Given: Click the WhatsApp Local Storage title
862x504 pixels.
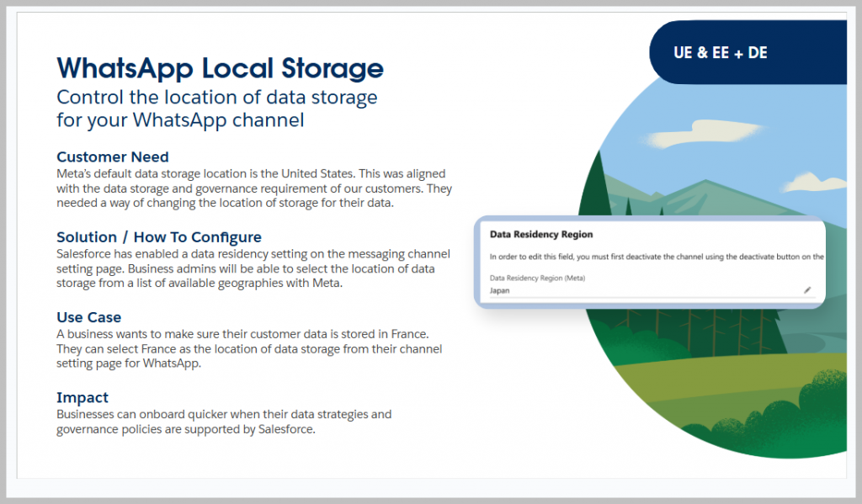Looking at the screenshot, I should [x=220, y=67].
